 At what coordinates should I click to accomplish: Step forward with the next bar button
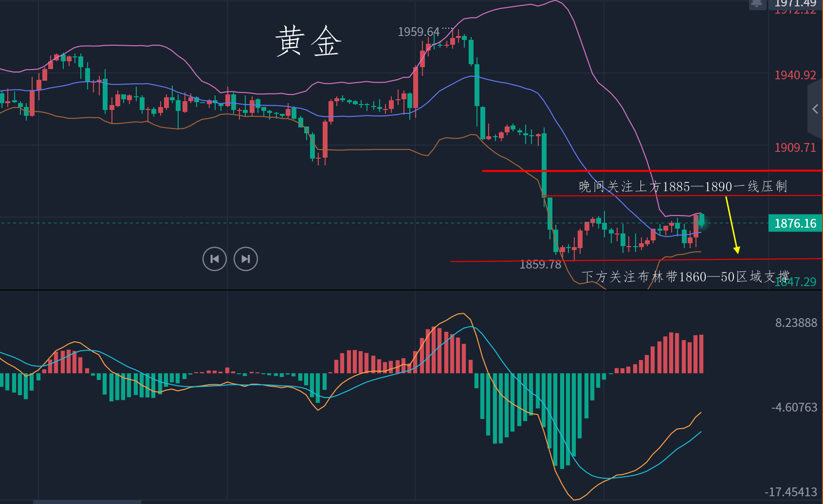tap(246, 259)
